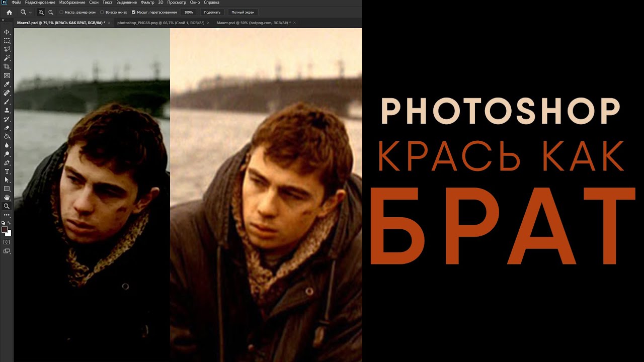Open the Файл menu
The height and width of the screenshot is (362, 644).
click(x=16, y=3)
